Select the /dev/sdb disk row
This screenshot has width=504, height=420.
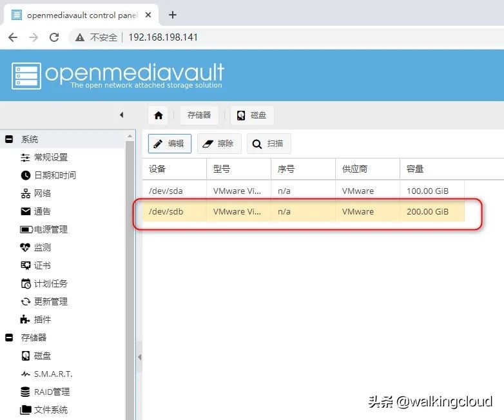click(x=304, y=211)
